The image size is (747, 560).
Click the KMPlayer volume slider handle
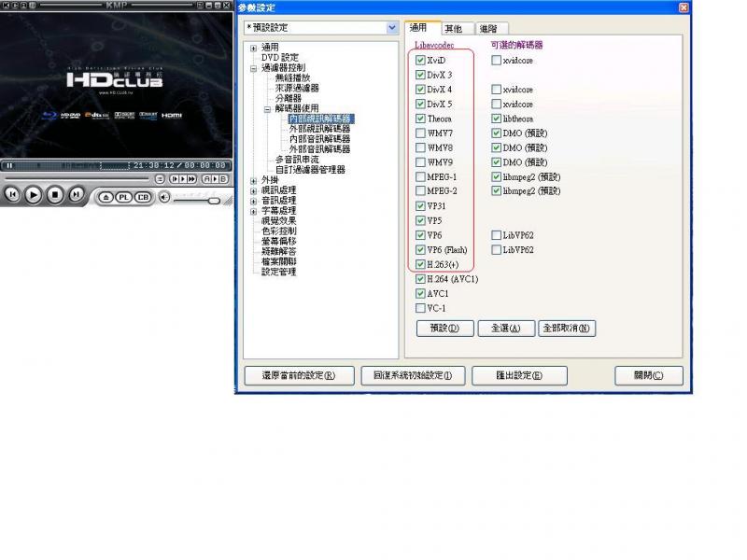[214, 201]
